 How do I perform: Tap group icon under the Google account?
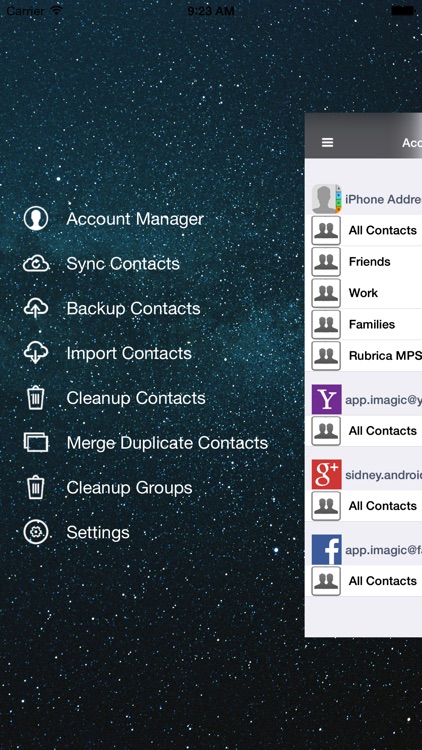tap(326, 506)
